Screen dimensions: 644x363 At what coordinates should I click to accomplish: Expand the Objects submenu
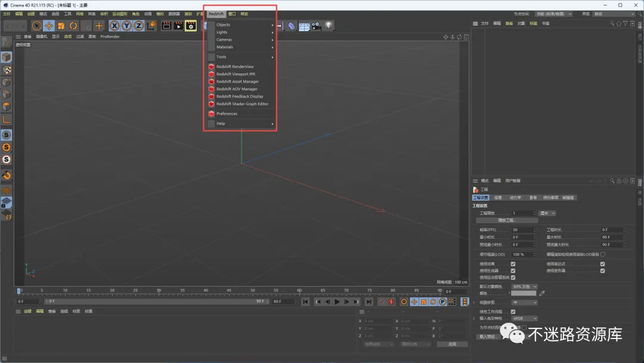tap(241, 24)
